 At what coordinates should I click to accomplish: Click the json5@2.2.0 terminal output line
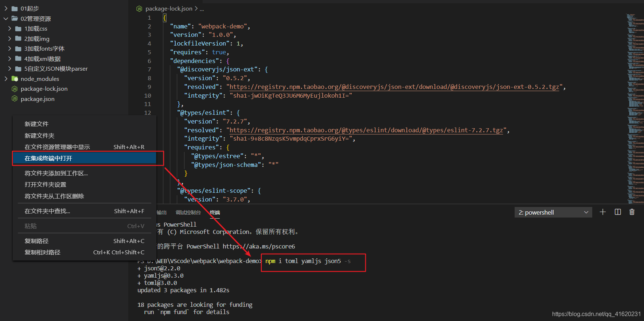[x=159, y=268]
